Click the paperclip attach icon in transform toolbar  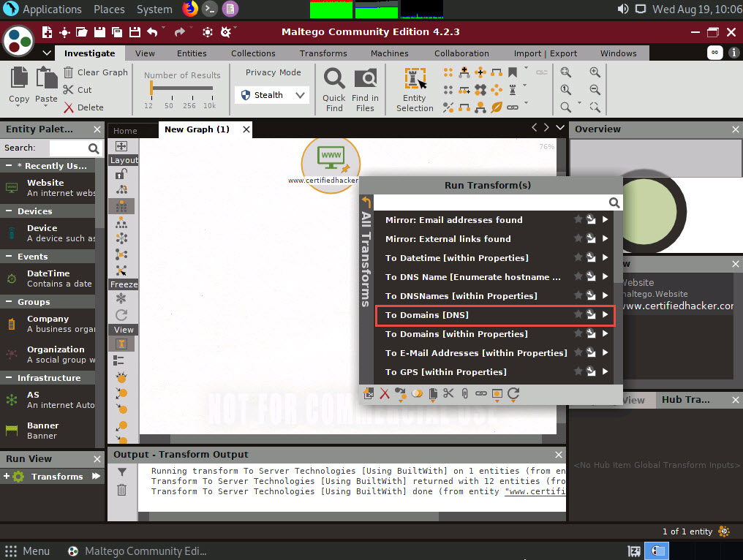coord(465,393)
